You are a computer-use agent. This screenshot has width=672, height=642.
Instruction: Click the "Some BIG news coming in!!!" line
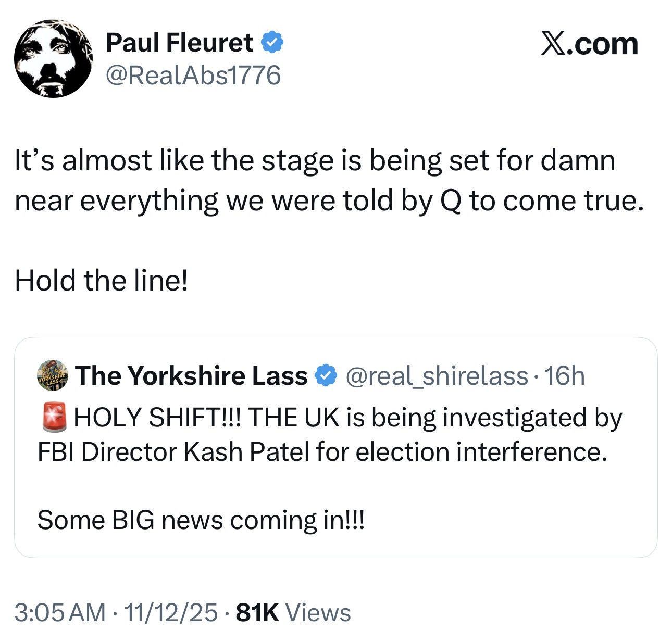(x=201, y=520)
